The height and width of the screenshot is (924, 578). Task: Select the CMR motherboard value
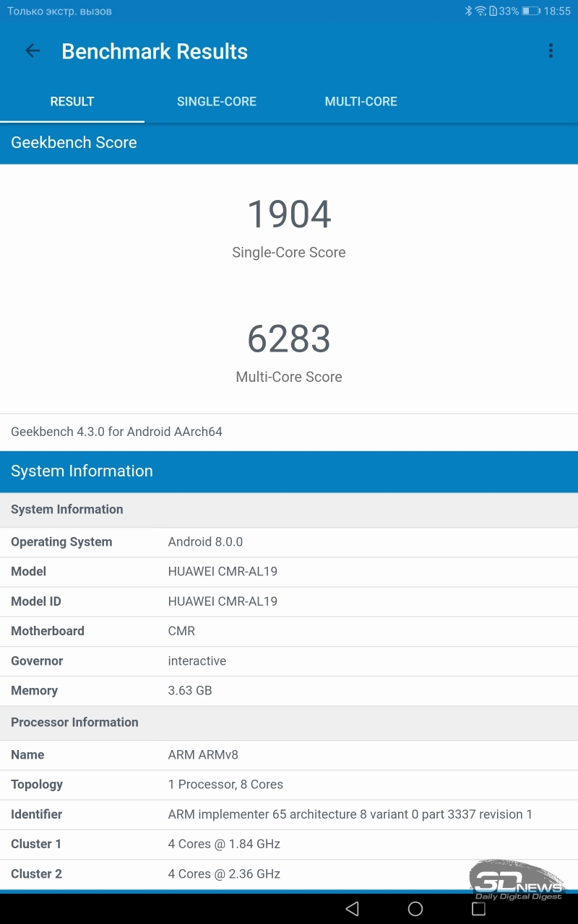[181, 631]
